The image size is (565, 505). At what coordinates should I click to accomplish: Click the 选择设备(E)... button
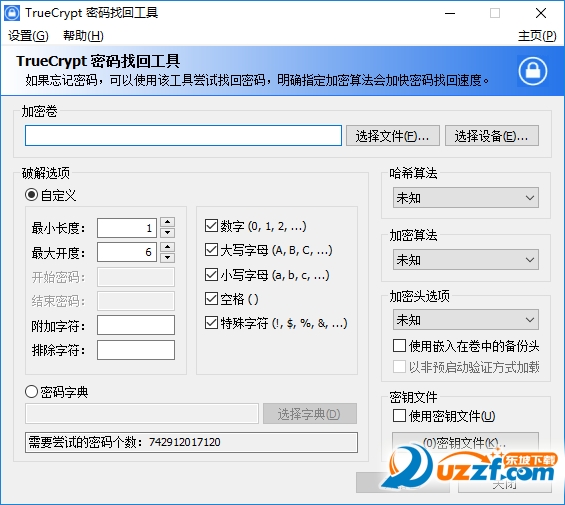492,136
